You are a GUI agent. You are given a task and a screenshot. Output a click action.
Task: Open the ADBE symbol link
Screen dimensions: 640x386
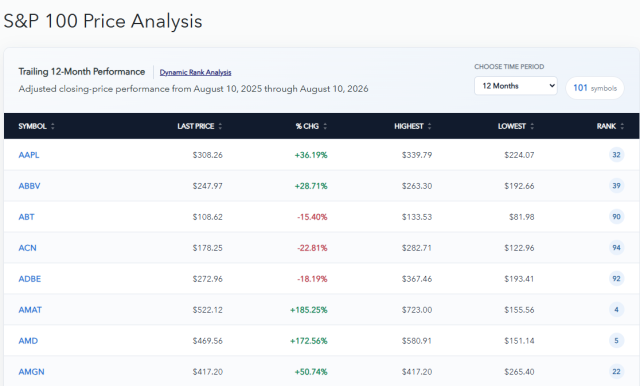(30, 279)
